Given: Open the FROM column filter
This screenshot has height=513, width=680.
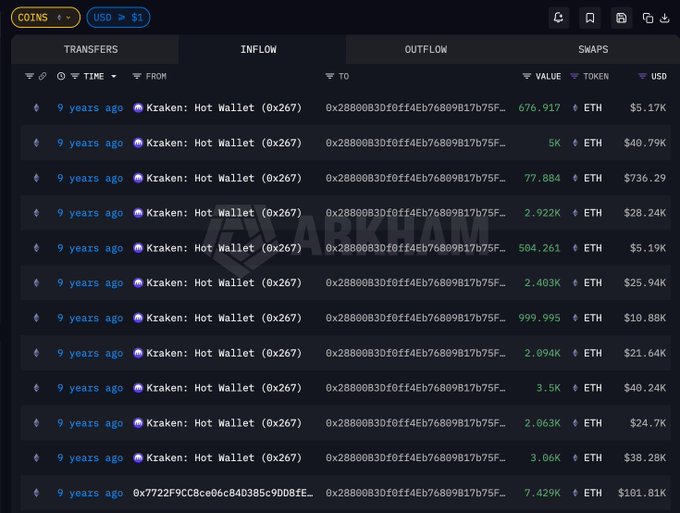Looking at the screenshot, I should 138,76.
